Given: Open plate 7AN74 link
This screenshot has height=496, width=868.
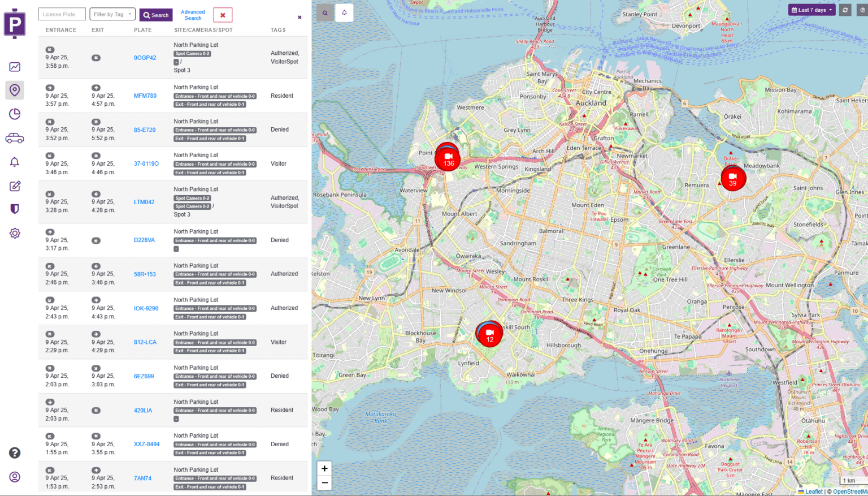Looking at the screenshot, I should [x=142, y=478].
